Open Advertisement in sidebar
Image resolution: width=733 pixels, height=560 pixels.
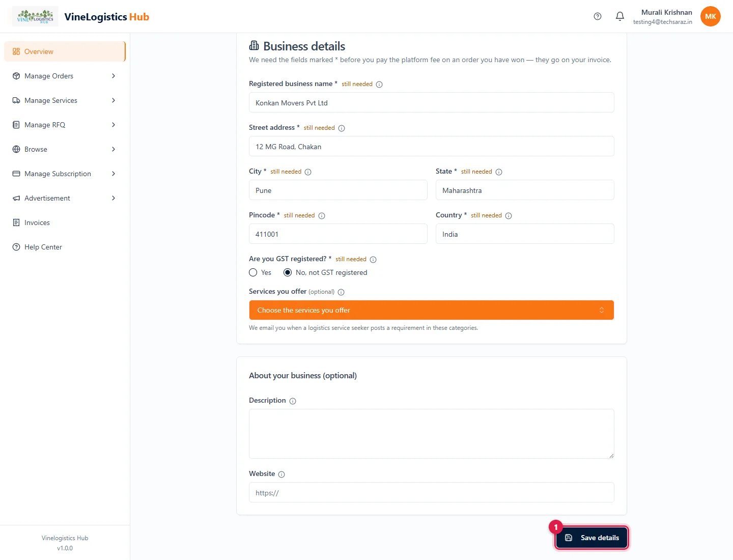coord(65,198)
